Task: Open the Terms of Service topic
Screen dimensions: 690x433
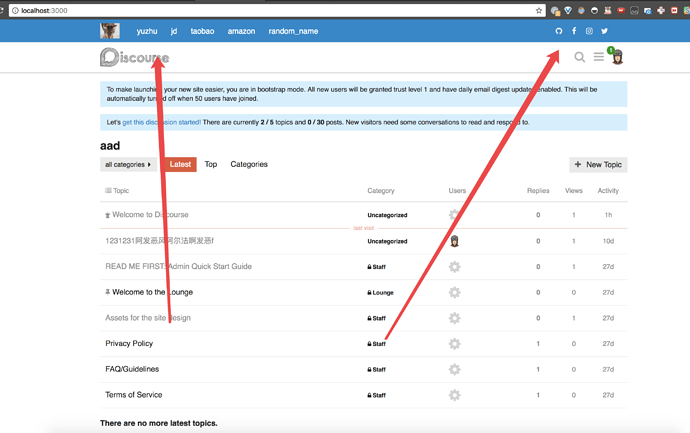Action: click(134, 395)
